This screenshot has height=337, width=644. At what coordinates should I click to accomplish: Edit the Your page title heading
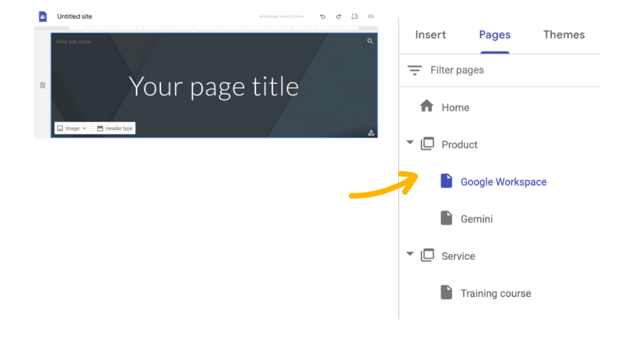click(x=214, y=87)
